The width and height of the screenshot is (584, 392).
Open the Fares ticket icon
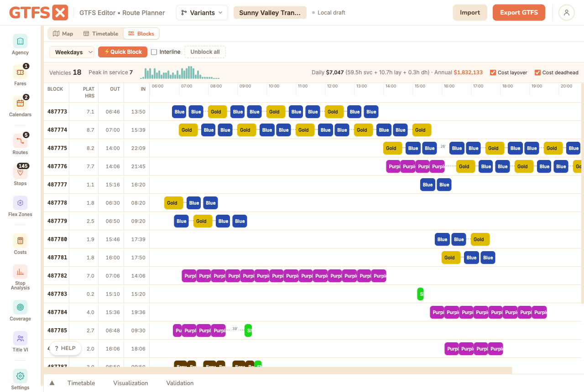[20, 72]
